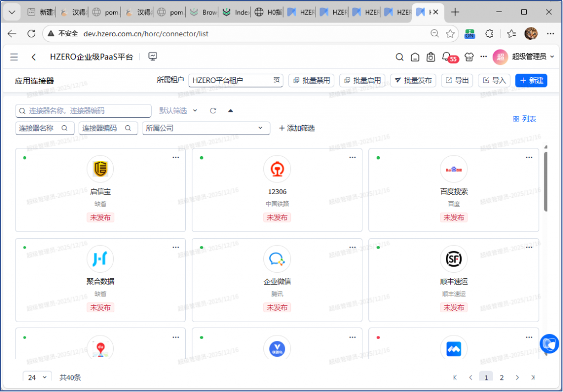Click the vertical scrollbar of card list
The image size is (563, 392).
[545, 181]
